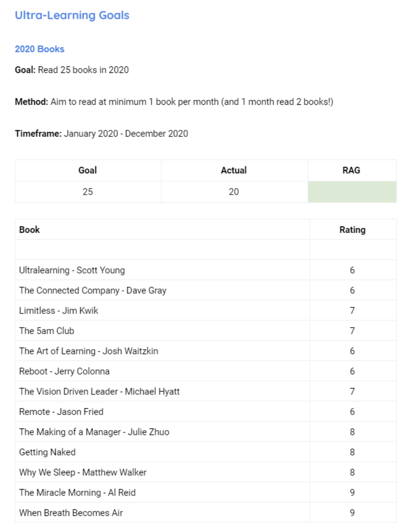Image resolution: width=412 pixels, height=532 pixels.
Task: Select The 5am Club book cell
Action: 47,331
